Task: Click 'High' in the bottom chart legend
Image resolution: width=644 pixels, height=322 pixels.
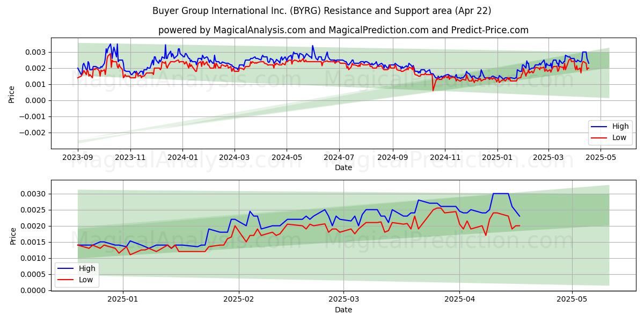Action: 87,268
